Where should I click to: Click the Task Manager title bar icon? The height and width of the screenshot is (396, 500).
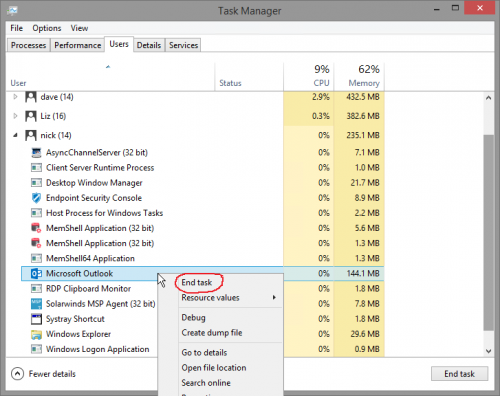click(13, 11)
